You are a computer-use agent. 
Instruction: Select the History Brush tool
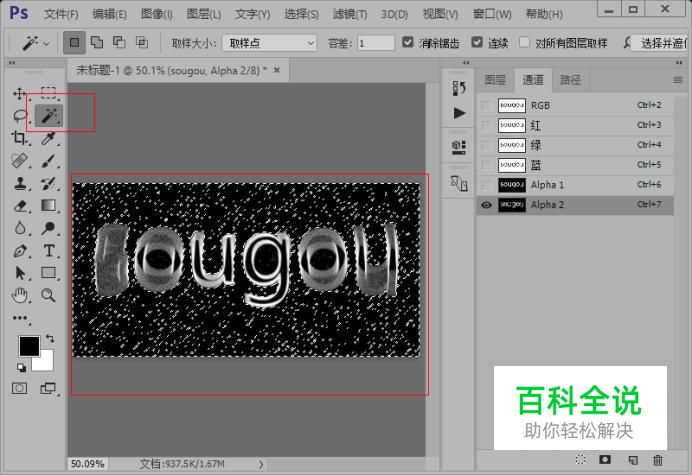point(48,183)
